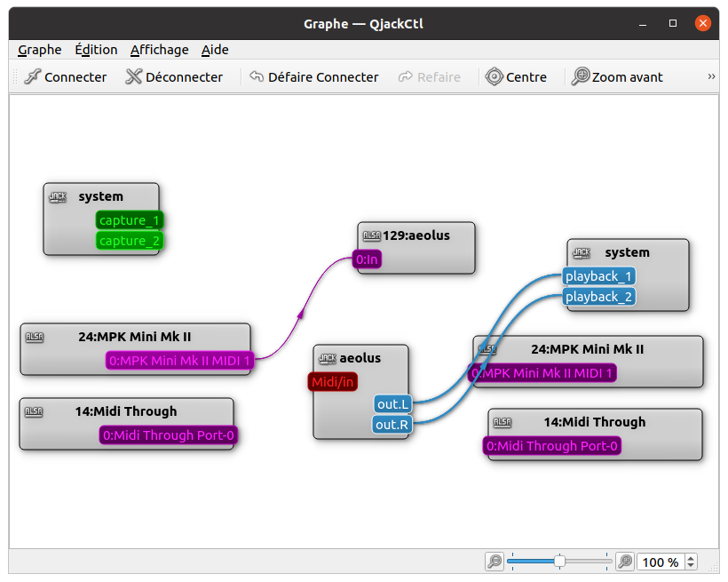Image resolution: width=728 pixels, height=582 pixels.
Task: Select the out.L port on aeolus
Action: coord(392,404)
